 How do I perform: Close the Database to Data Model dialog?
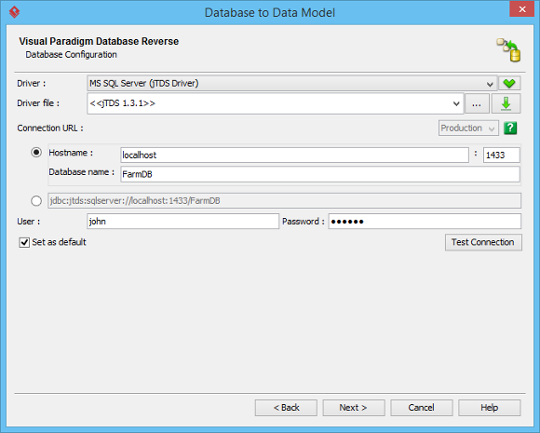[522, 9]
